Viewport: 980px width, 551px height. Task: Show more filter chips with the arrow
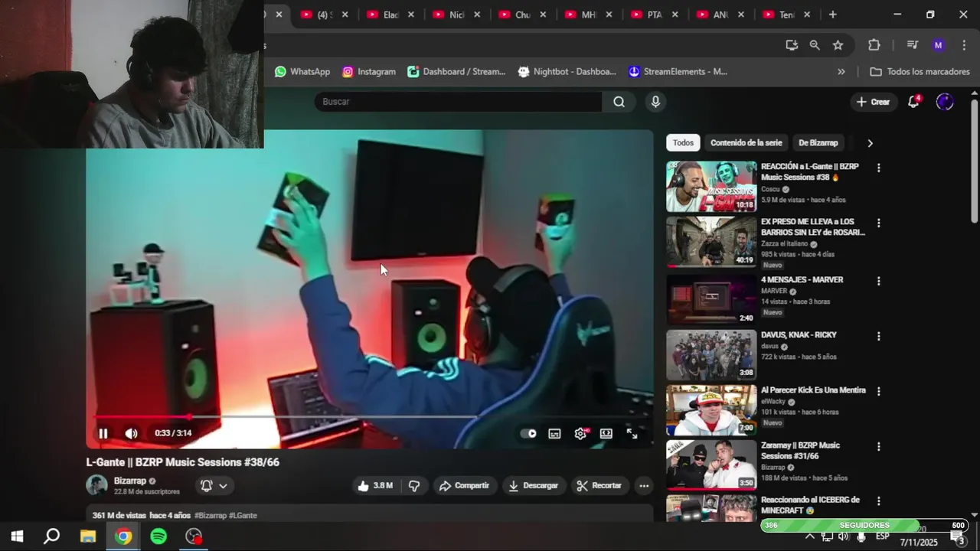[870, 143]
